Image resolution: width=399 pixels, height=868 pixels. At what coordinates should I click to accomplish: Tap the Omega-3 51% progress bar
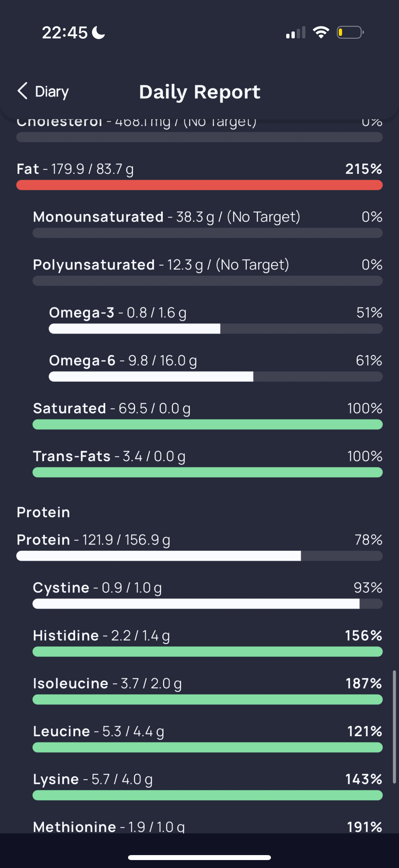coord(215,328)
